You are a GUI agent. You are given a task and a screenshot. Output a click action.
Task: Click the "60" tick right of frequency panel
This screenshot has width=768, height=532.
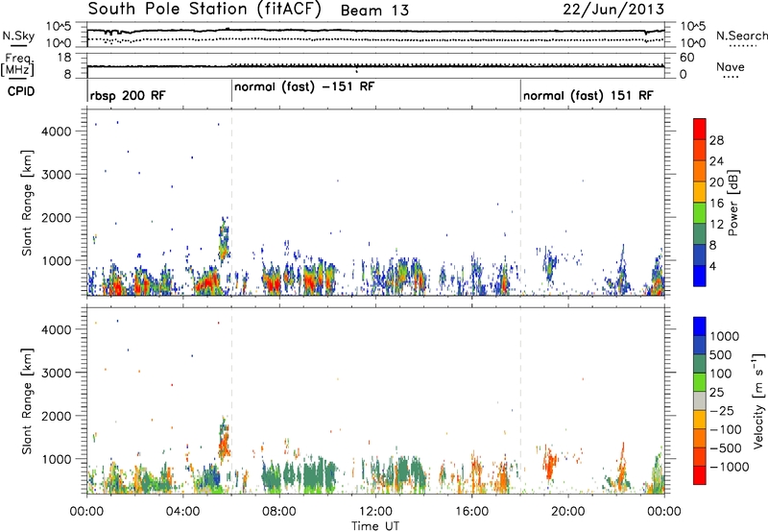pyautogui.click(x=687, y=58)
